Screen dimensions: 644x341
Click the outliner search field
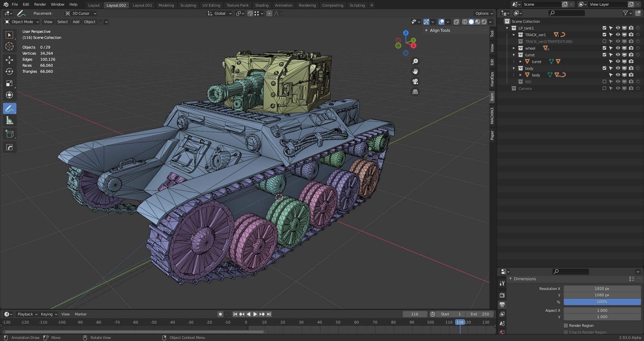[567, 13]
